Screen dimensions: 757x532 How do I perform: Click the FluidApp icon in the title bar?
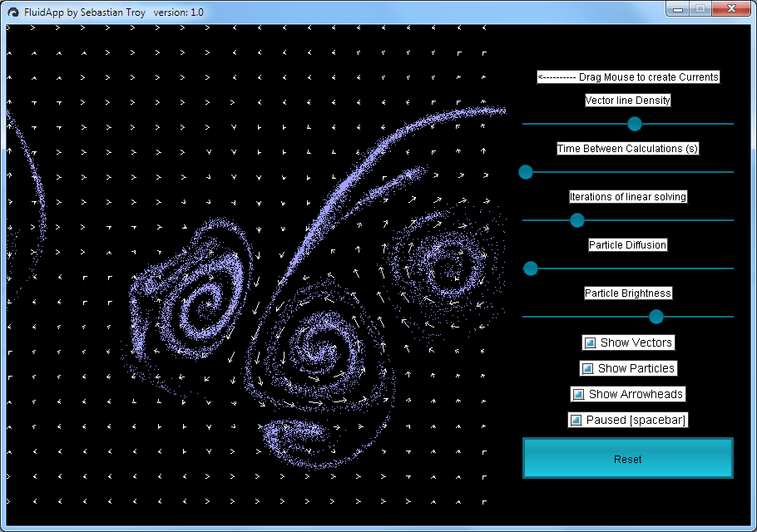[13, 12]
